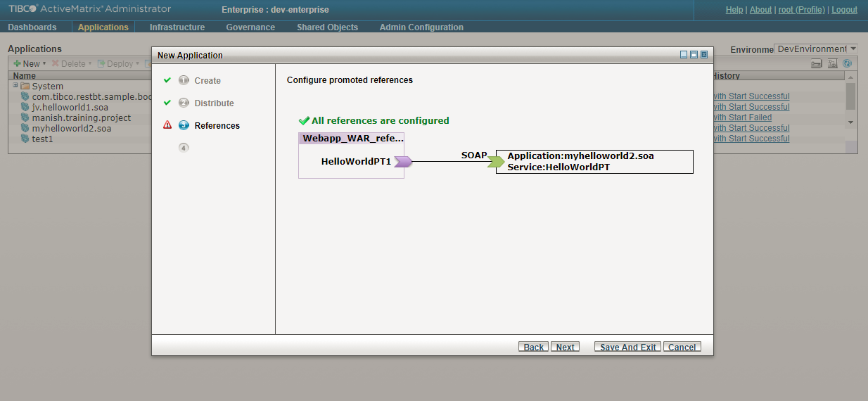Open the Help link

[734, 10]
